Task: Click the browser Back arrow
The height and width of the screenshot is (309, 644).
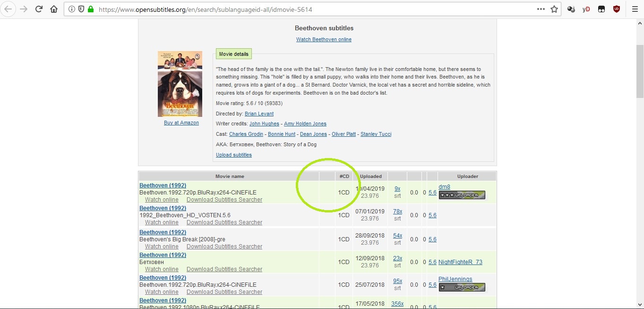Action: point(8,9)
